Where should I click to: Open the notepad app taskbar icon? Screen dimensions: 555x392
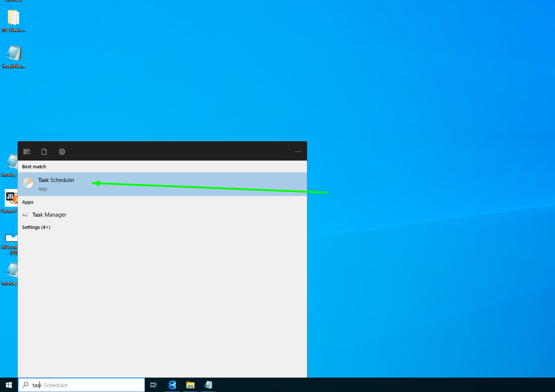click(208, 385)
